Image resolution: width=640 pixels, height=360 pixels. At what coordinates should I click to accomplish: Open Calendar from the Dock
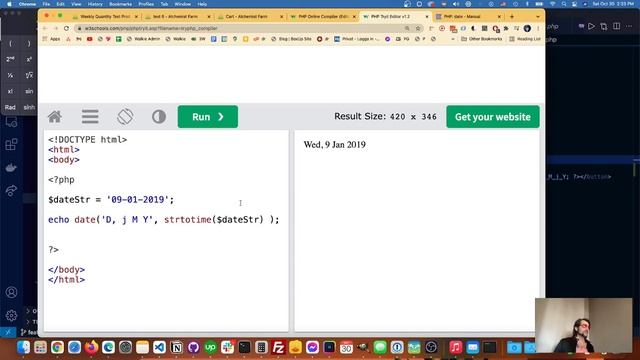[346, 347]
